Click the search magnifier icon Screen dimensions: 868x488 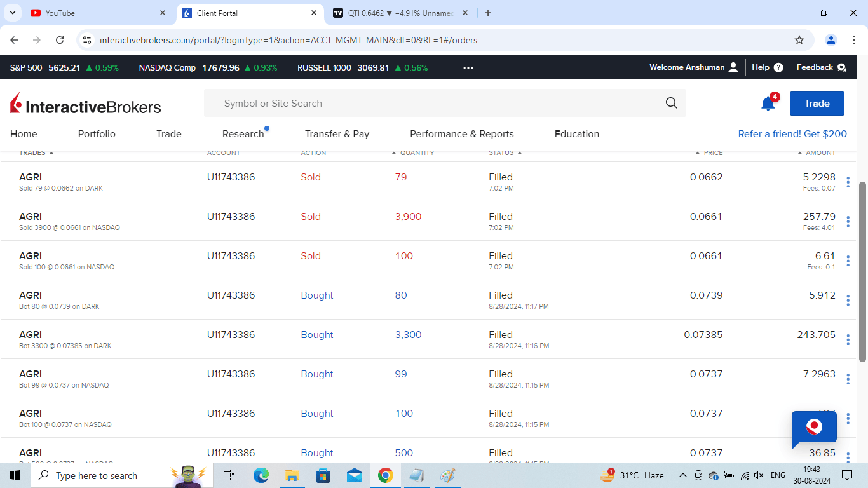click(672, 103)
